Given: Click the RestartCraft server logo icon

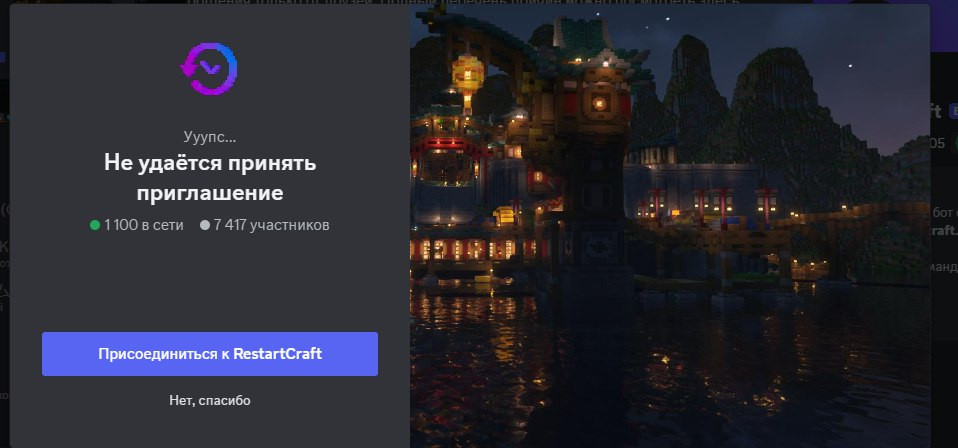Looking at the screenshot, I should tap(210, 68).
